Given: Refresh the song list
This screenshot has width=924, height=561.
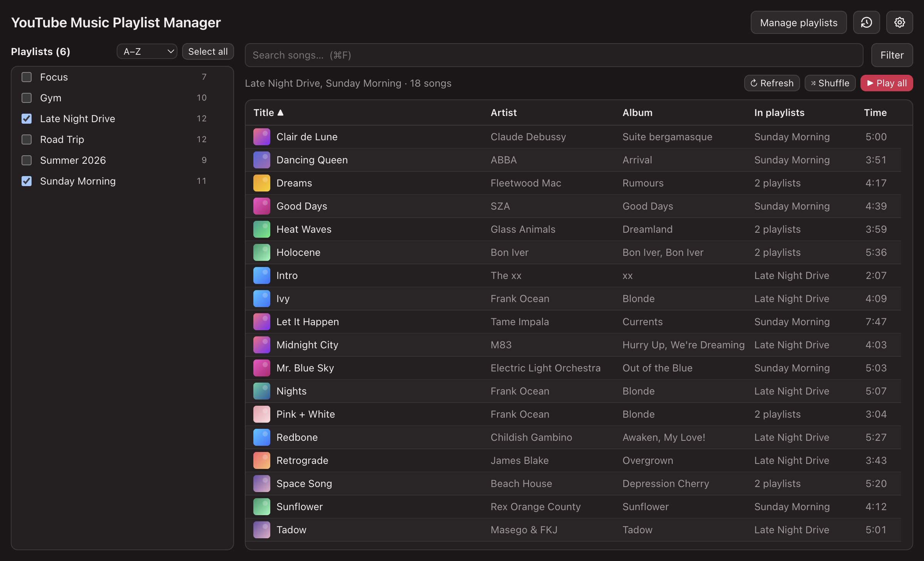Looking at the screenshot, I should pyautogui.click(x=772, y=83).
